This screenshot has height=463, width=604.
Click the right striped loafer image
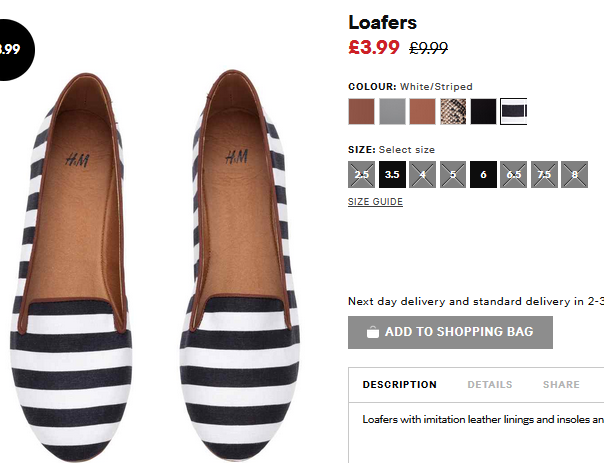(240, 266)
